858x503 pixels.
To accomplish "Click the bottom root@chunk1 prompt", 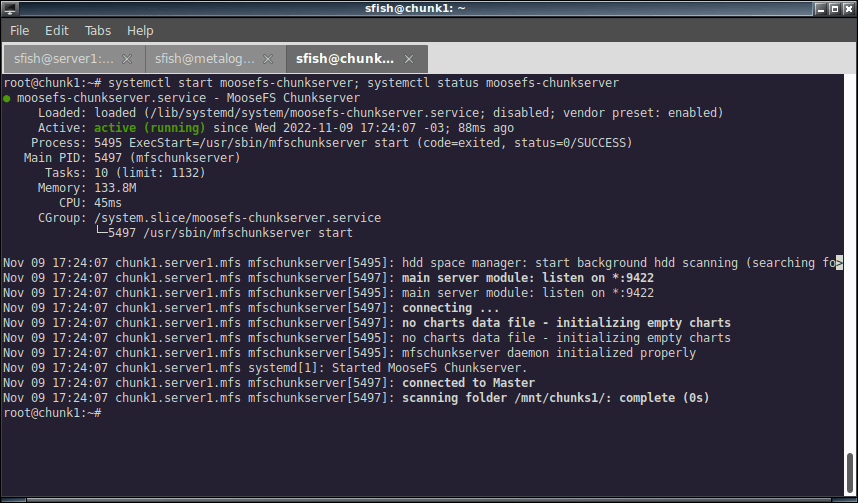I will [x=52, y=413].
